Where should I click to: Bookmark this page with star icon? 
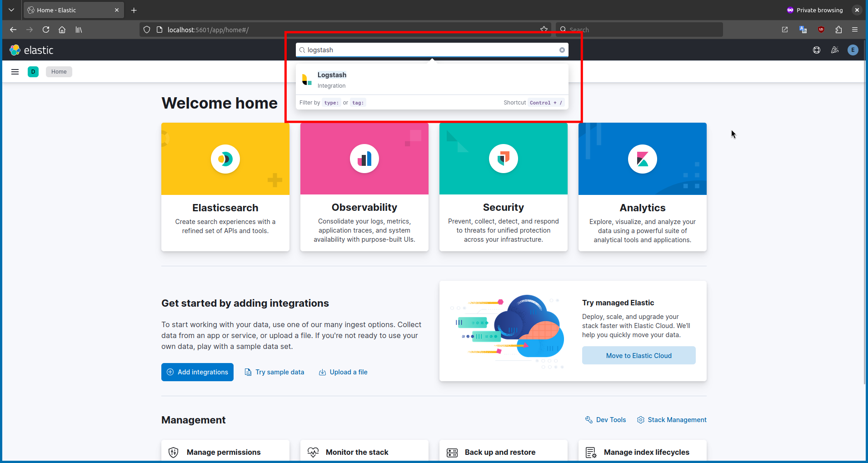click(x=544, y=30)
